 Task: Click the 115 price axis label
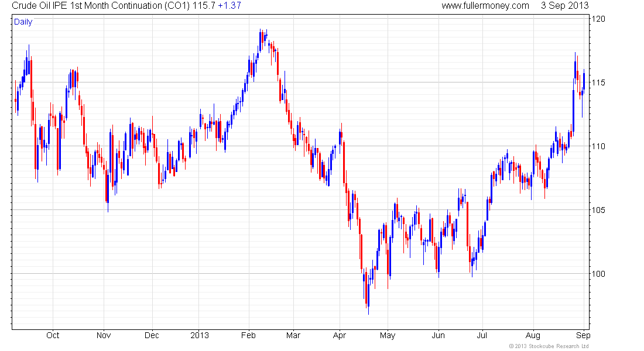click(598, 82)
